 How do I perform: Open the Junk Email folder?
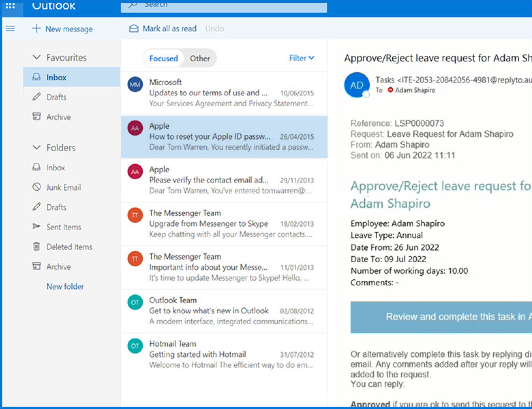(x=72, y=187)
